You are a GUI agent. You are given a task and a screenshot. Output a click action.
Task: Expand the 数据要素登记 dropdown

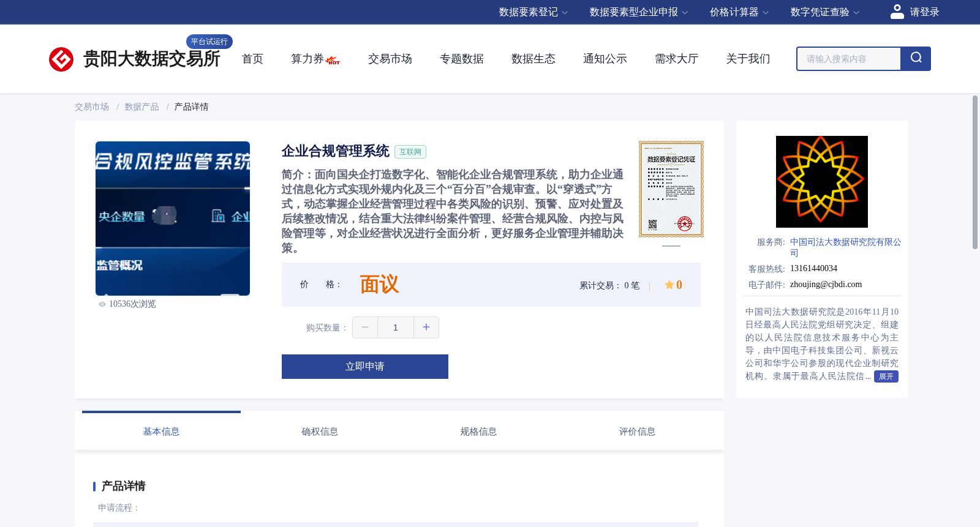pos(533,12)
